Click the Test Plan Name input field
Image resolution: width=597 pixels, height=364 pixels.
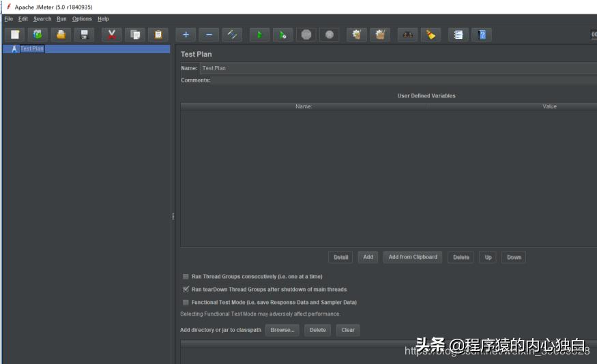[x=398, y=68]
